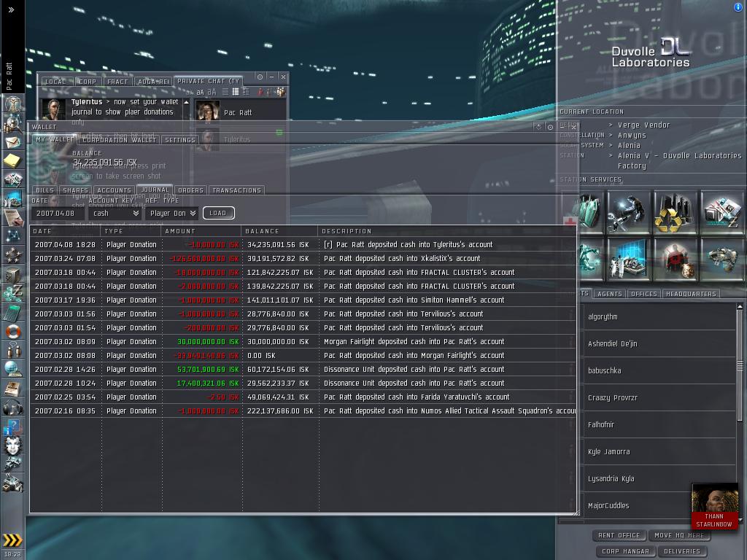Switch chat to highlighted portrait list mode
747x560 pixels.
coord(236,91)
